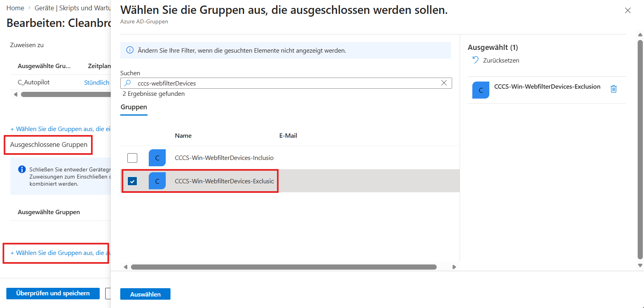Screen dimensions: 644x308
Task: Open the Home breadcrumb link
Action: (x=15, y=8)
